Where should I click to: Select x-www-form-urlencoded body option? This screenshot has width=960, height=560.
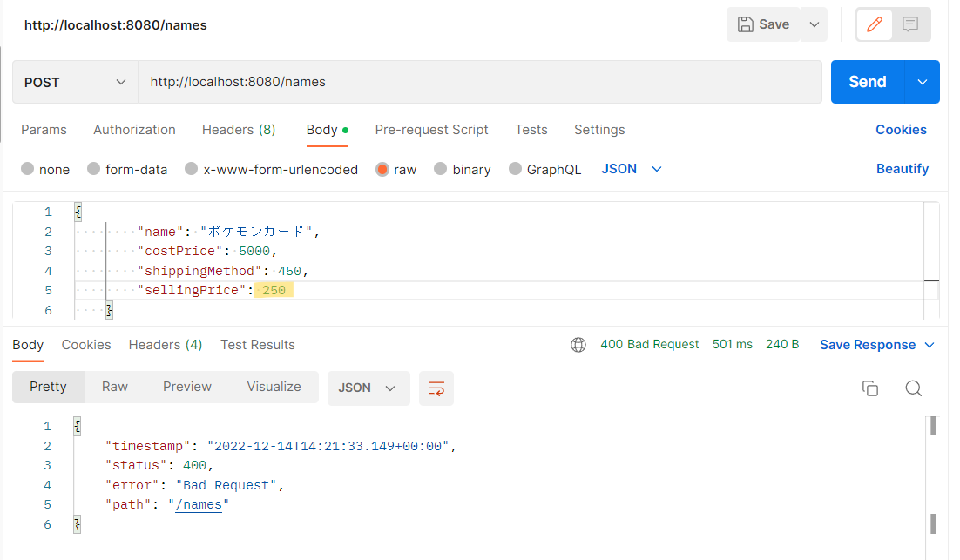click(x=191, y=169)
